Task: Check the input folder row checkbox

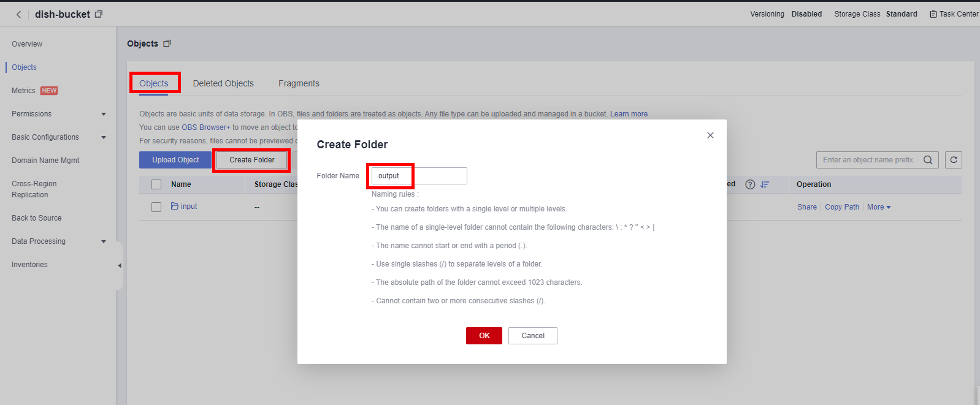Action: coord(156,207)
